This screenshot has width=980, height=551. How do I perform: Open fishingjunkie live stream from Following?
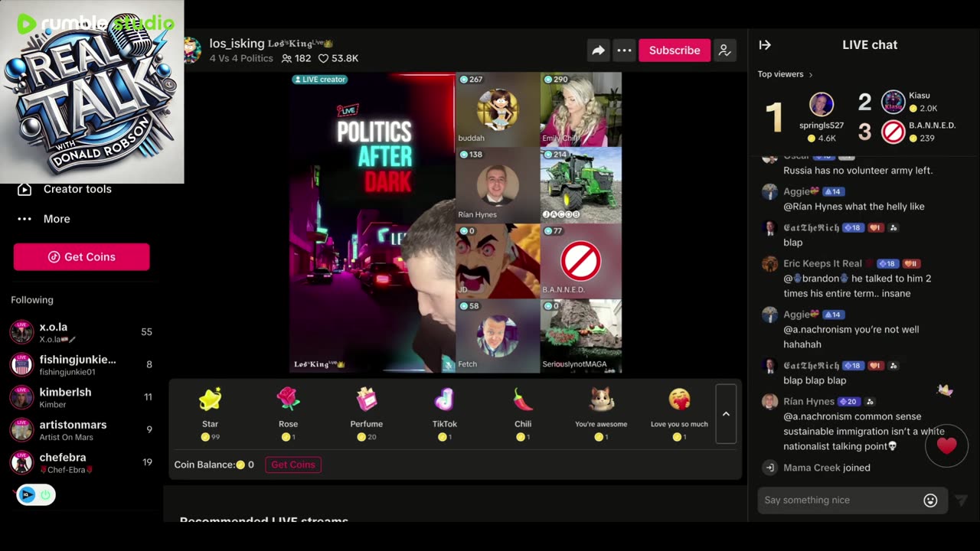click(80, 365)
